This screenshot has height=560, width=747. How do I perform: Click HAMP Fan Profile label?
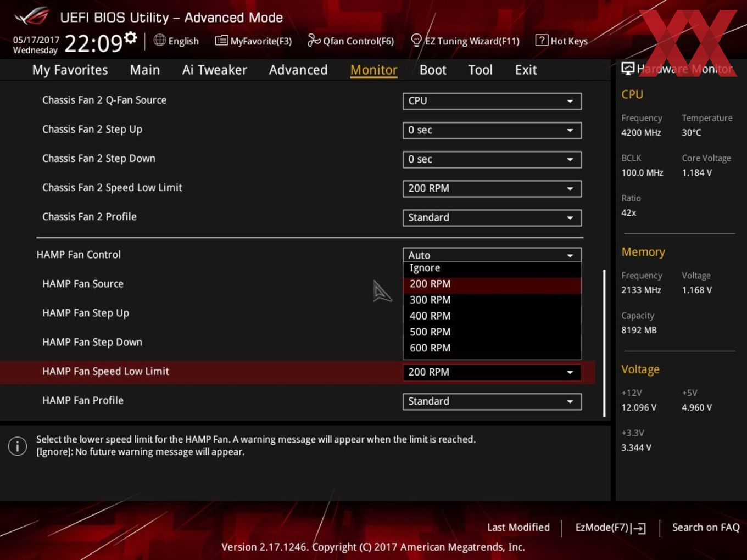(x=83, y=400)
